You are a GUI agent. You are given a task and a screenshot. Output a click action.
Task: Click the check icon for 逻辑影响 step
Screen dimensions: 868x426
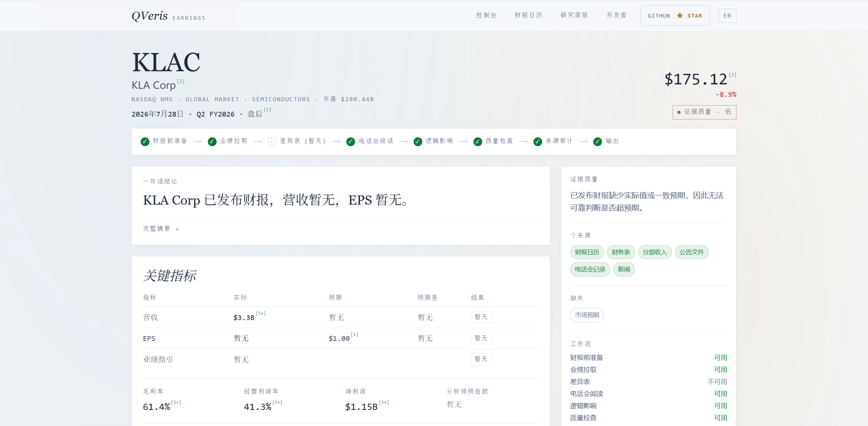[x=418, y=141]
